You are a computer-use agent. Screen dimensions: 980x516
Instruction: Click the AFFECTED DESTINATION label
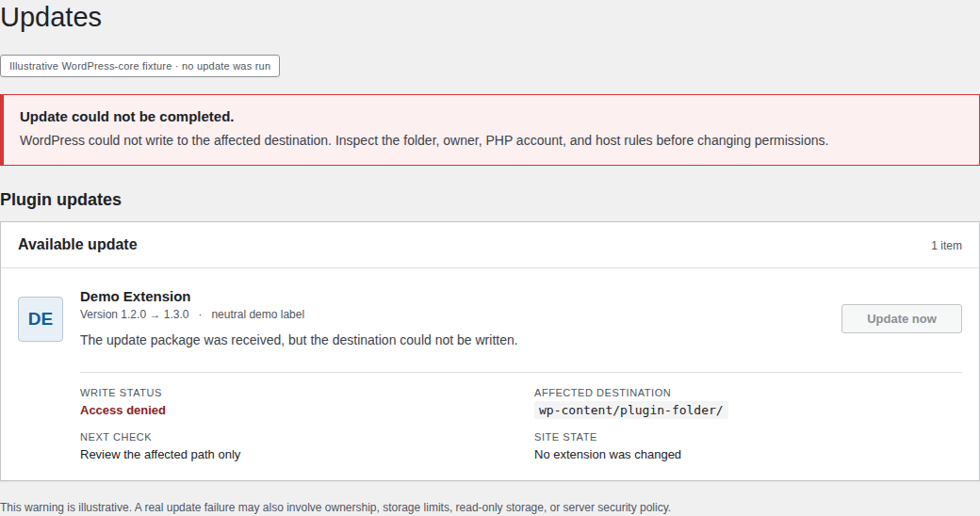pos(602,393)
